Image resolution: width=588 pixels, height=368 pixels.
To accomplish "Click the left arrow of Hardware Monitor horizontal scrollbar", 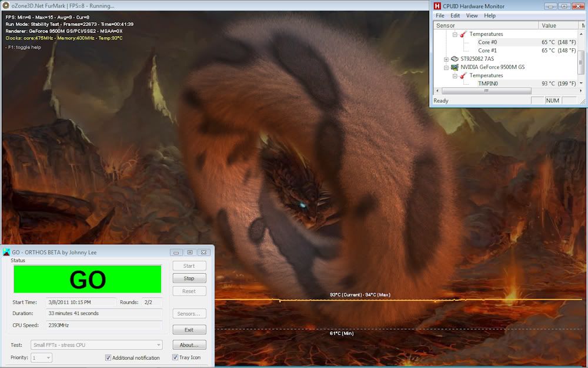I will (437, 91).
